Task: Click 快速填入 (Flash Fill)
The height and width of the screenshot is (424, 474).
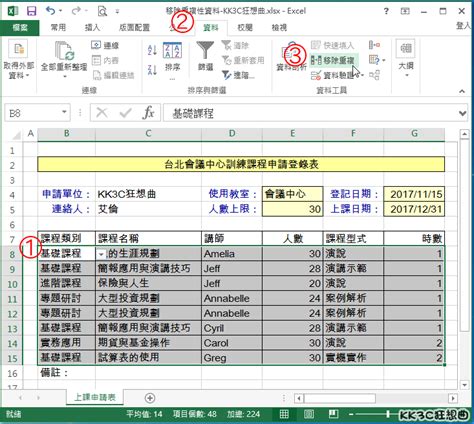Action: tap(332, 45)
